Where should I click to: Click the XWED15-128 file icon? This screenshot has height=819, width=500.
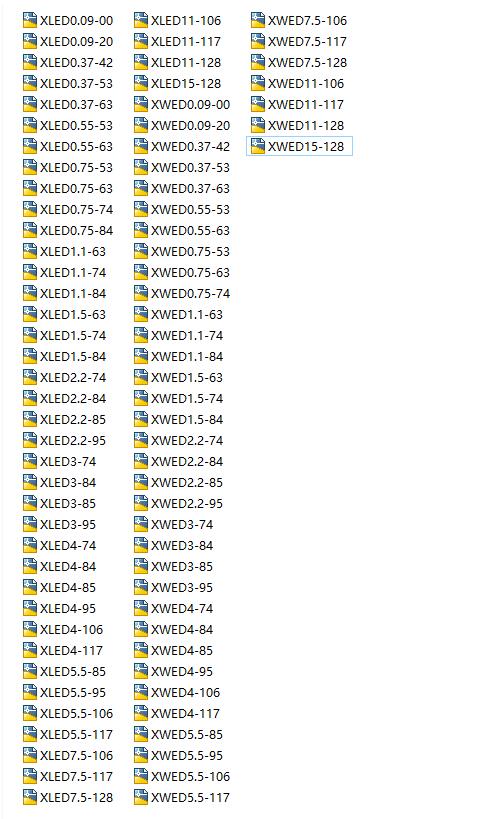(258, 146)
